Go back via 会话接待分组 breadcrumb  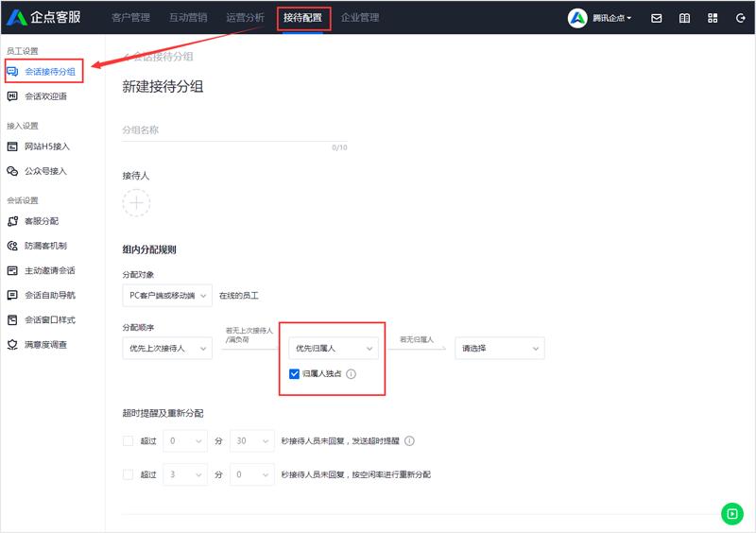(x=159, y=57)
